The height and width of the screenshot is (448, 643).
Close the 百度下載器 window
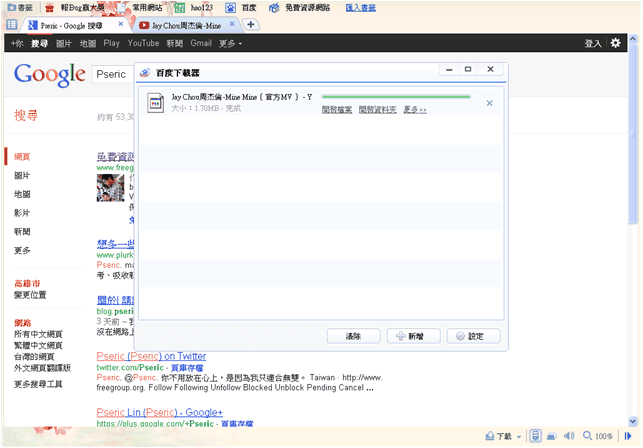tap(490, 69)
